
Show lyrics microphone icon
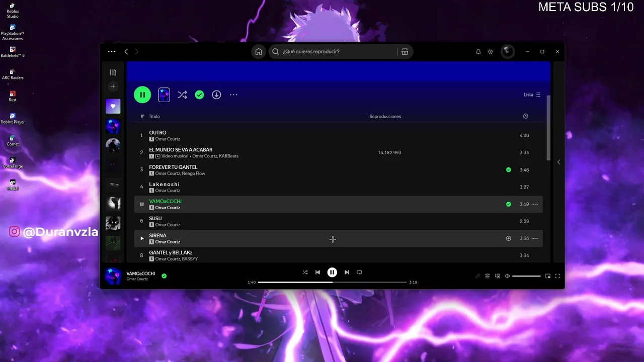pos(478,276)
